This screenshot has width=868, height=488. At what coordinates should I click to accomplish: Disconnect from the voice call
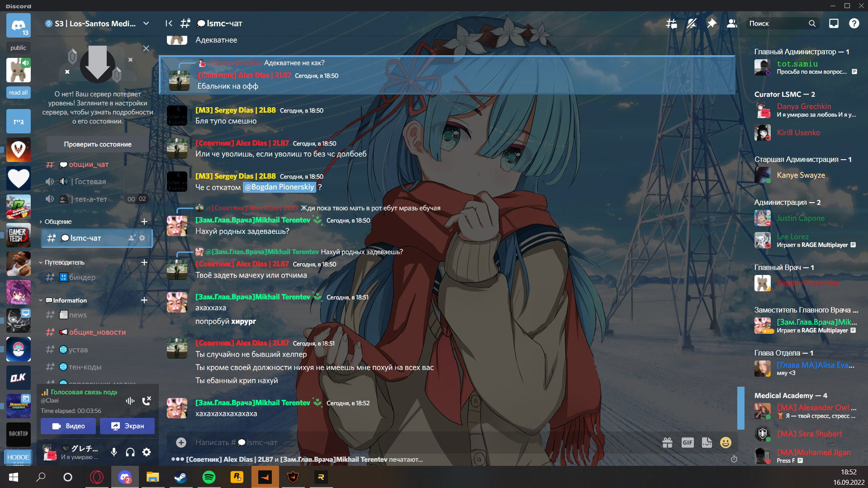(x=147, y=401)
